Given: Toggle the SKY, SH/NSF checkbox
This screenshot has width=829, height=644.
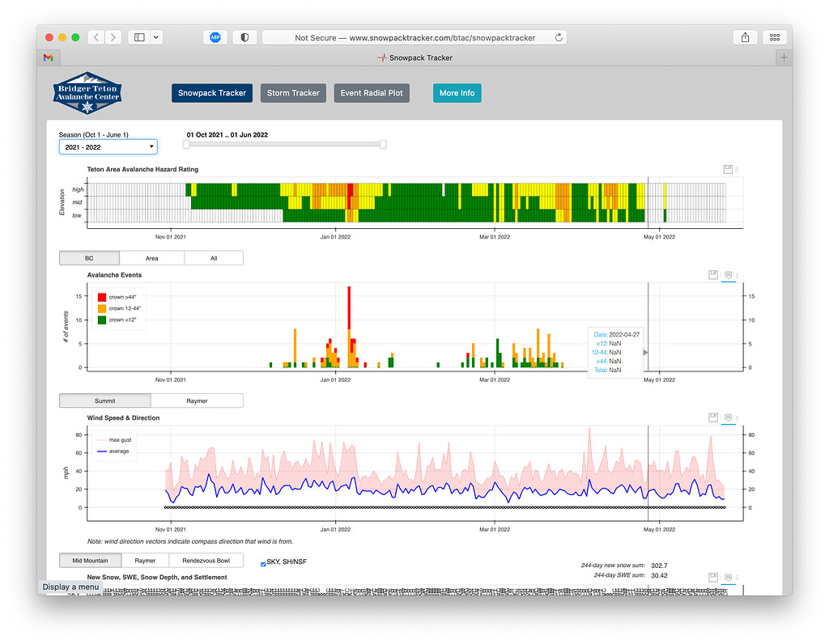Looking at the screenshot, I should [x=263, y=564].
